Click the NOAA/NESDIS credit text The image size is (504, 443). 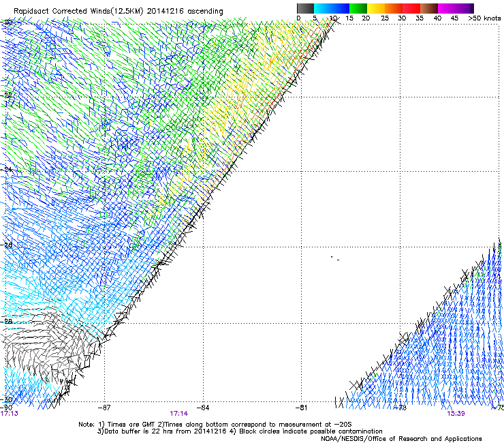(401, 439)
